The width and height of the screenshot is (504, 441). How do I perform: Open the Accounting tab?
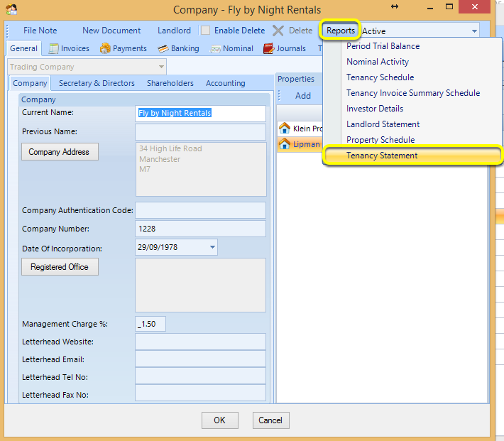pyautogui.click(x=225, y=83)
